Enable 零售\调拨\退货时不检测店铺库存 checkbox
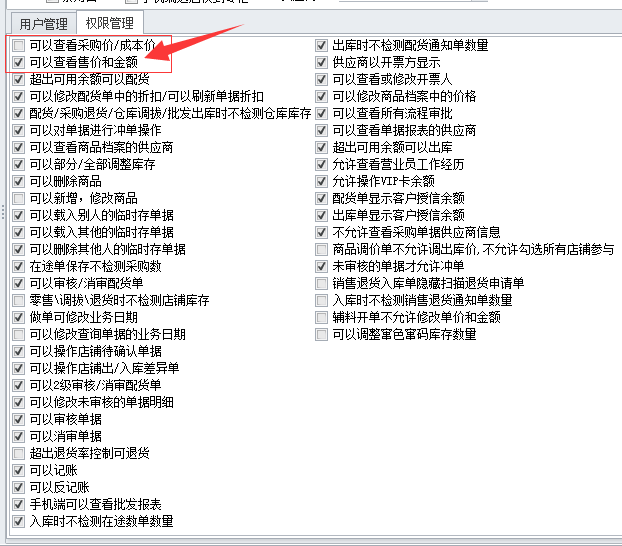The image size is (622, 546). pos(18,300)
